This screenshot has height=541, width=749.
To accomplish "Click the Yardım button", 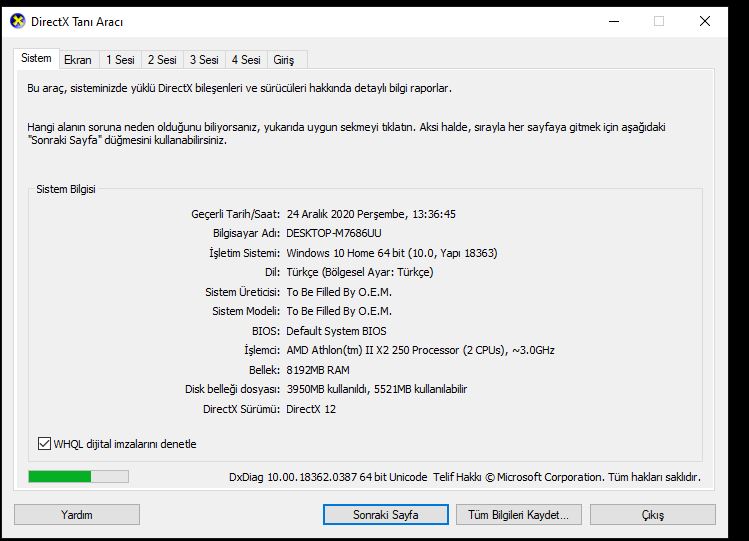I will [77, 515].
